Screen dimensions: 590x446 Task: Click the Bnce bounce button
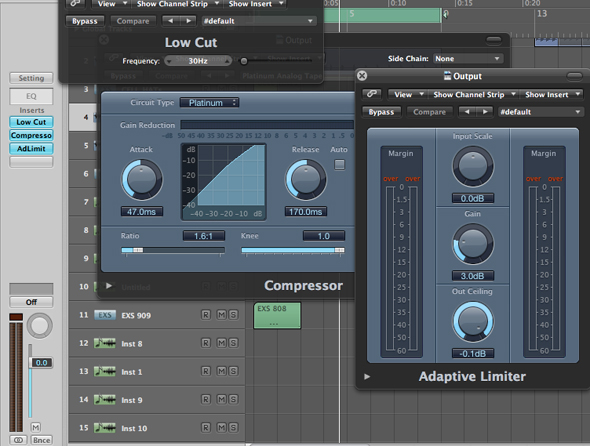(41, 440)
